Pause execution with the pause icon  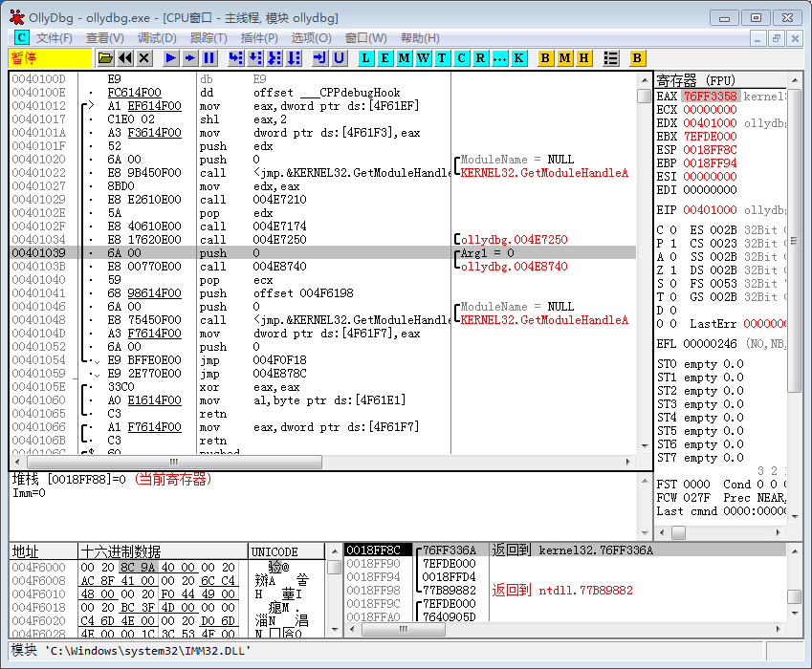tap(209, 58)
